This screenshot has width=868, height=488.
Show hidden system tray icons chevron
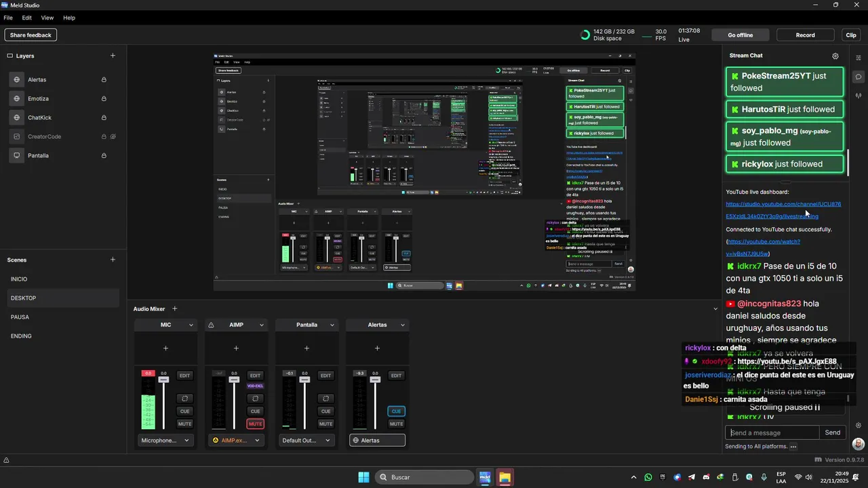[634, 477]
